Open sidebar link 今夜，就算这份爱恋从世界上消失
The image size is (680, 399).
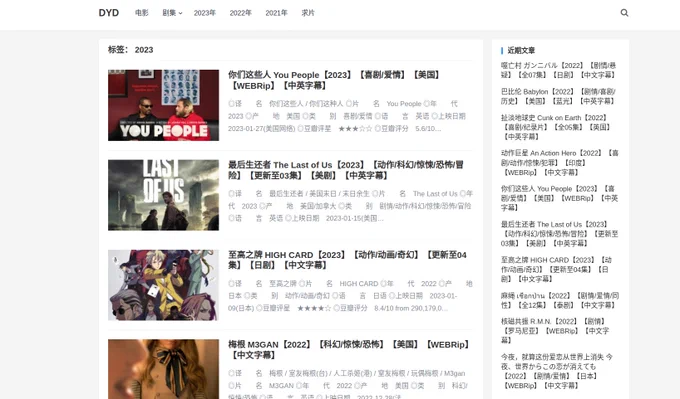557,371
